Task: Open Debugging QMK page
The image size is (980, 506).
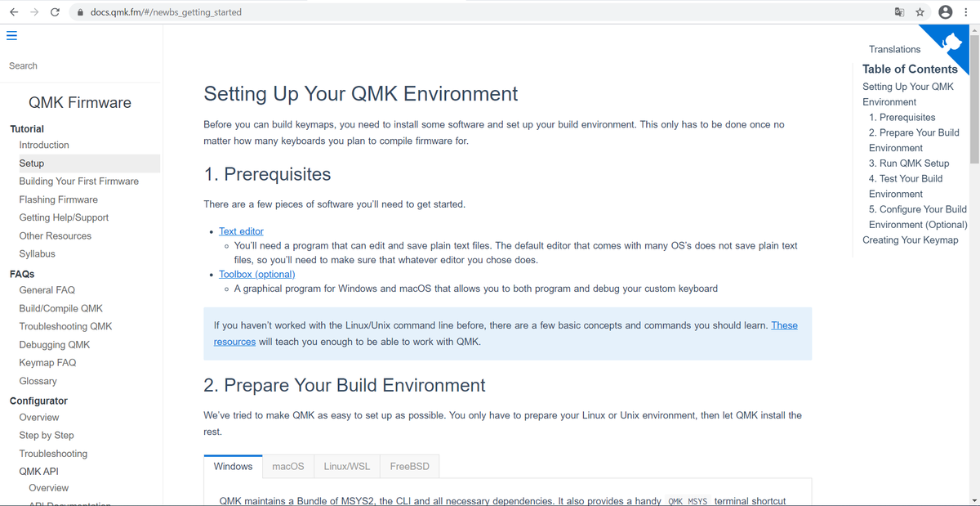Action: tap(55, 345)
